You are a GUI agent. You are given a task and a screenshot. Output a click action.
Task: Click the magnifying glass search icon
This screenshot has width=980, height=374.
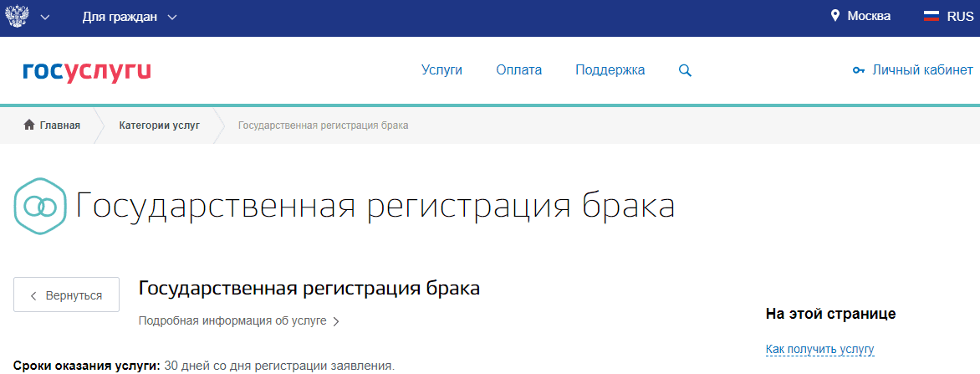(x=685, y=70)
